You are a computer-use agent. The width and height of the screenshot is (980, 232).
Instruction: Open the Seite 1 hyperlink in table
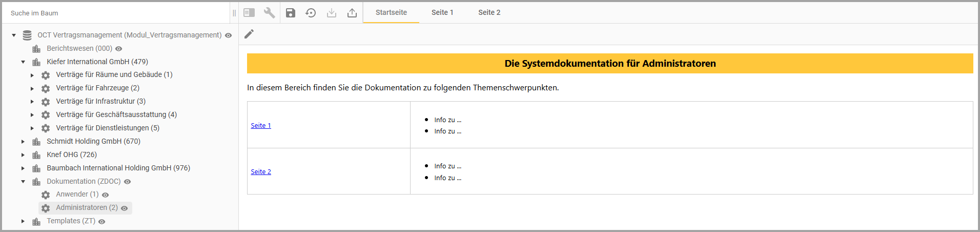(261, 126)
